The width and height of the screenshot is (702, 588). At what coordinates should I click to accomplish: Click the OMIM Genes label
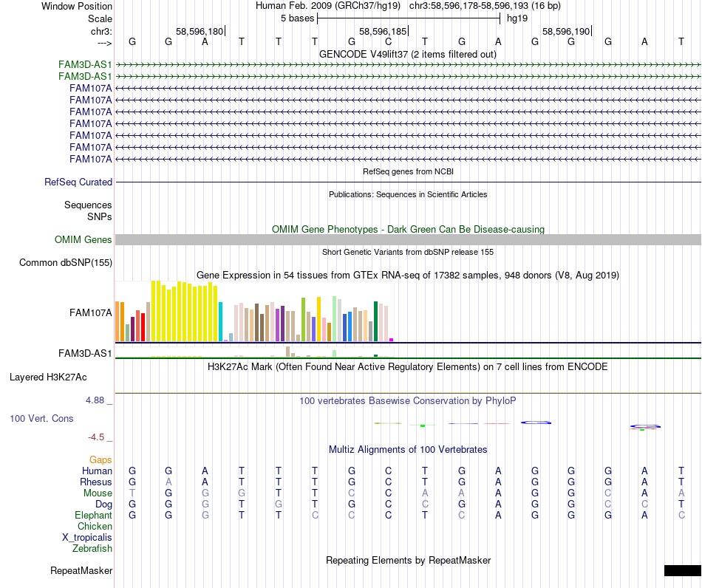click(x=83, y=239)
